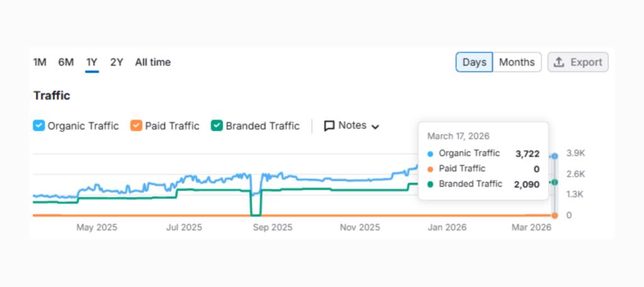Click the green Branded Traffic data point marker
The width and height of the screenshot is (644, 287).
click(x=555, y=182)
